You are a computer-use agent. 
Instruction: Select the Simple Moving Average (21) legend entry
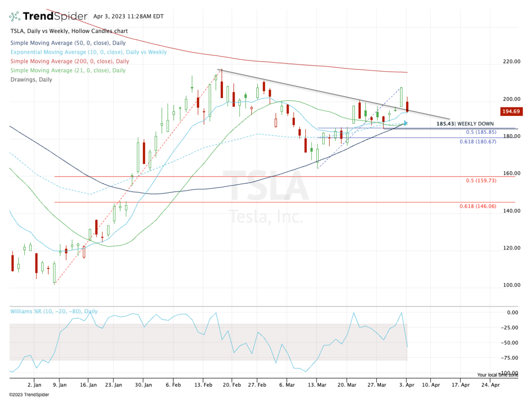tap(67, 70)
